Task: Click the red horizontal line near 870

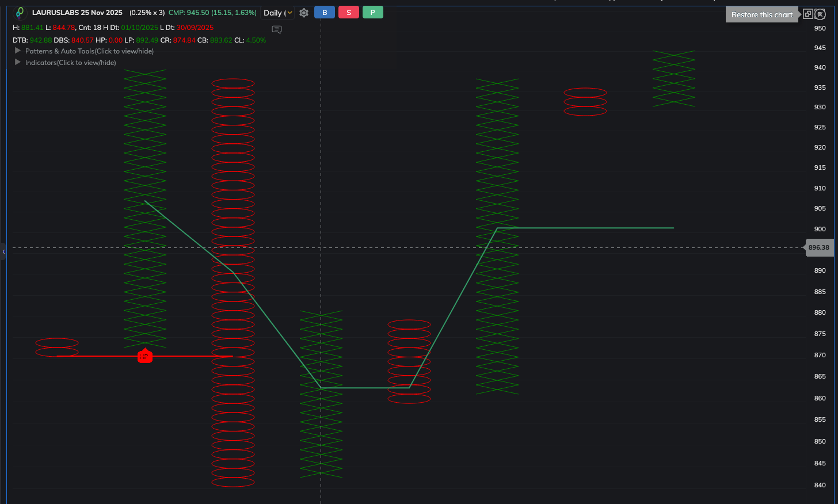Action: 98,356
